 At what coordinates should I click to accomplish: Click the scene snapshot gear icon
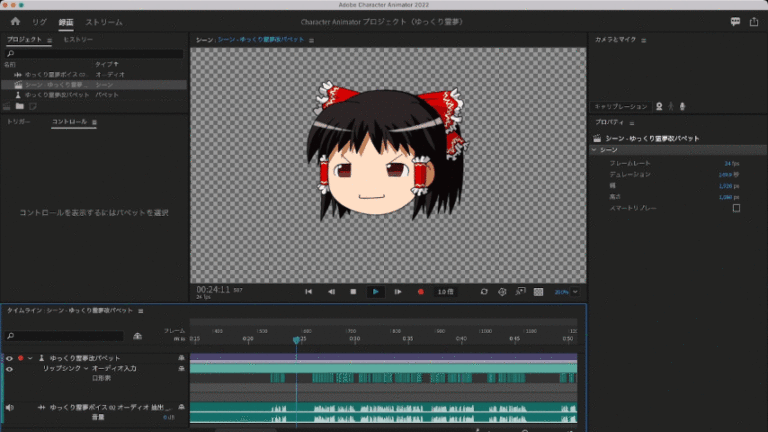[x=502, y=291]
